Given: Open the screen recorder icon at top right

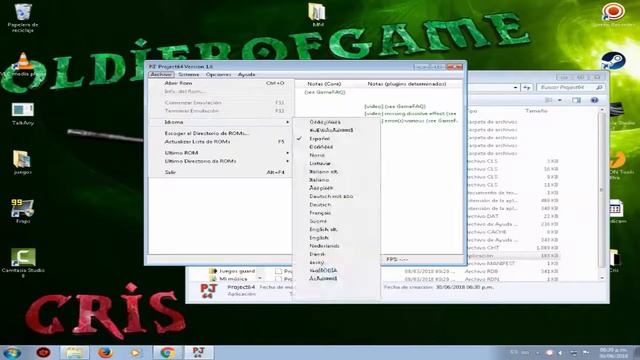Looking at the screenshot, I should pos(613,12).
